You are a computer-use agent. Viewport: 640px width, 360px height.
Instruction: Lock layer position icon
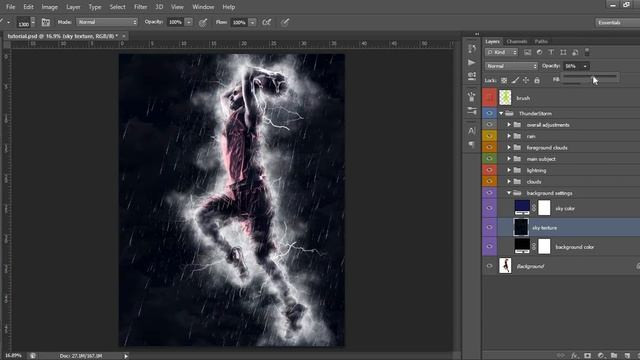(526, 80)
